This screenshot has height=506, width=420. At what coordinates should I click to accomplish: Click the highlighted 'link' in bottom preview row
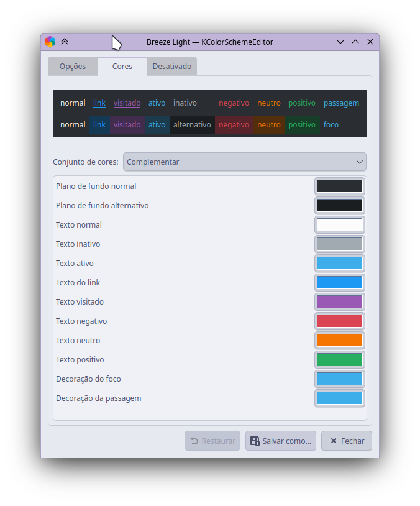99,124
